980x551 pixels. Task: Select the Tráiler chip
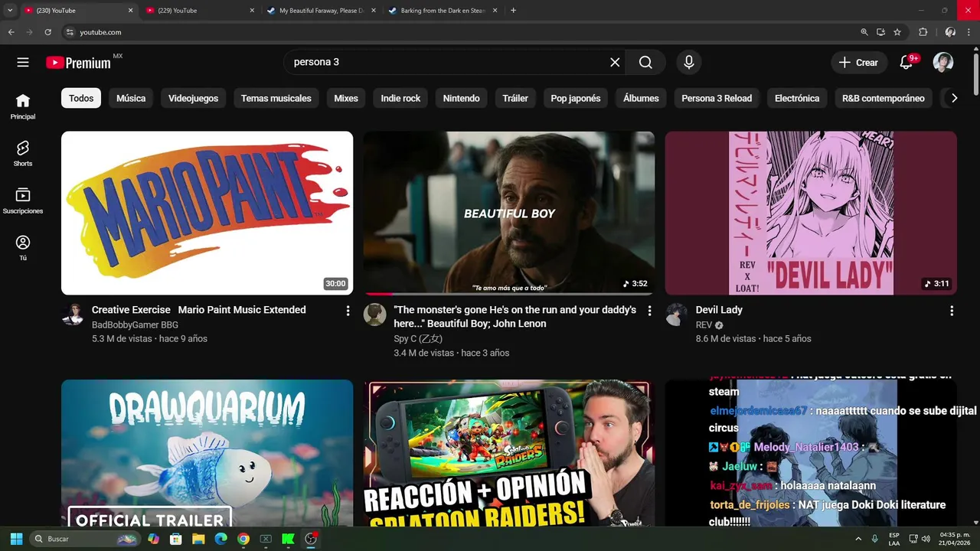pos(515,98)
